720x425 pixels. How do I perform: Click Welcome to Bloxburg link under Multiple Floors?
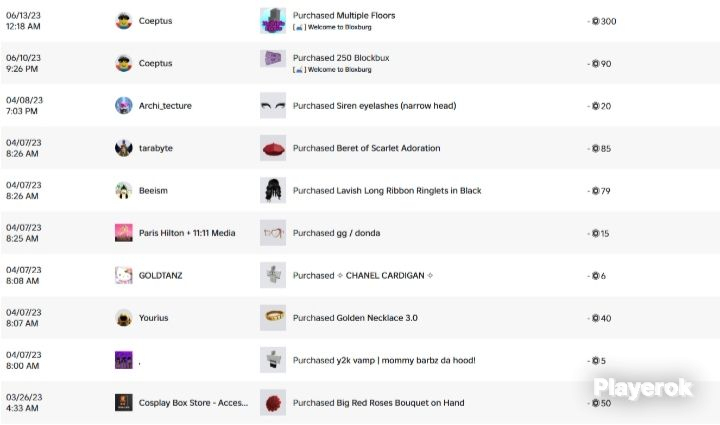tap(332, 28)
